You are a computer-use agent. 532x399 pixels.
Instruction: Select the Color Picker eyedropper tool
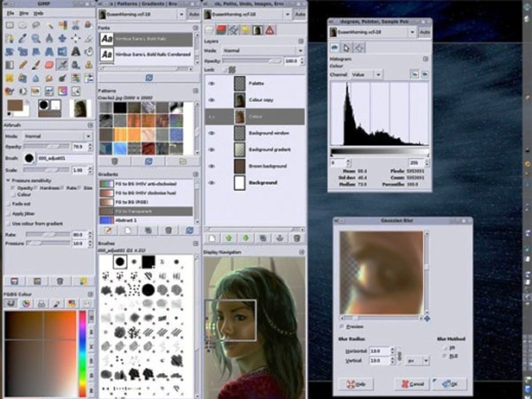coord(23,39)
